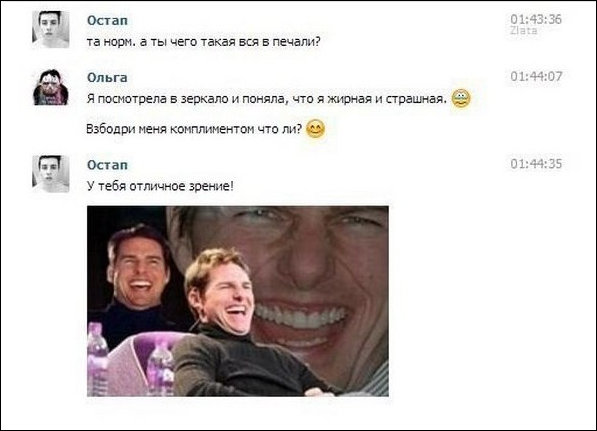Open Остап's avatar beside the 01:44:35 message
Image resolution: width=597 pixels, height=431 pixels.
[x=51, y=174]
